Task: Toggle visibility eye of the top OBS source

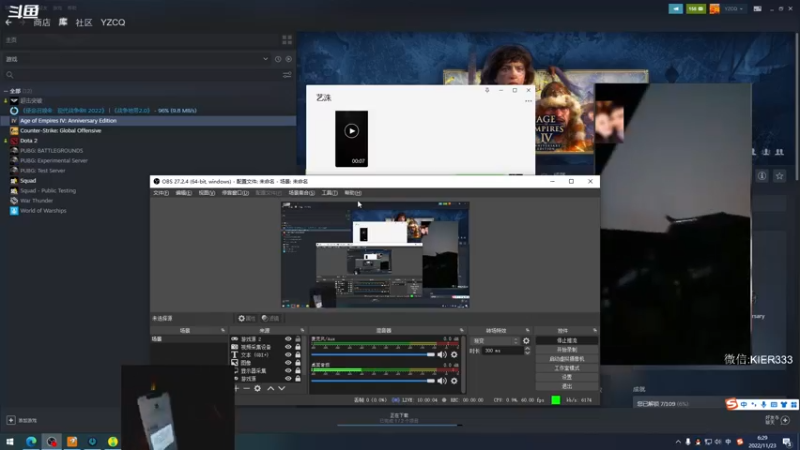Action: (x=288, y=339)
